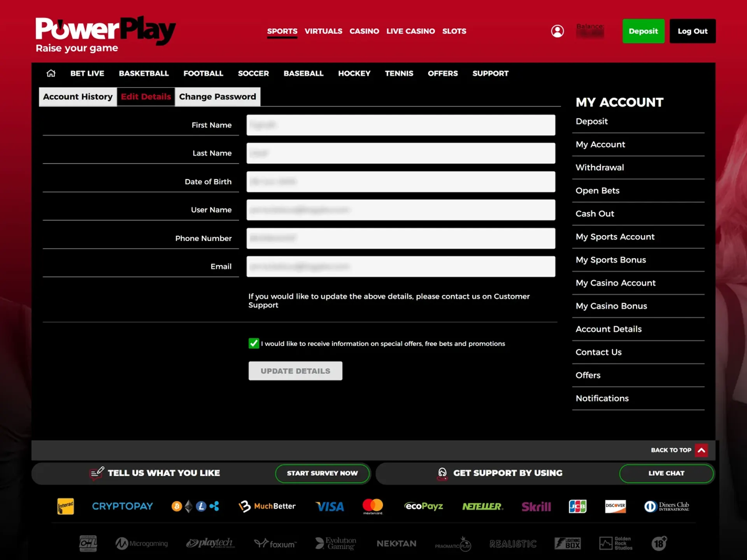Open LIVE CHAT support

[x=666, y=473]
